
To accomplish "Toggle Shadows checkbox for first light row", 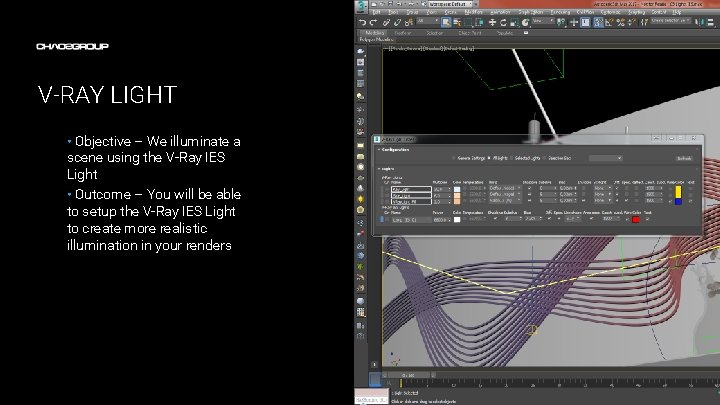I will 529,188.
